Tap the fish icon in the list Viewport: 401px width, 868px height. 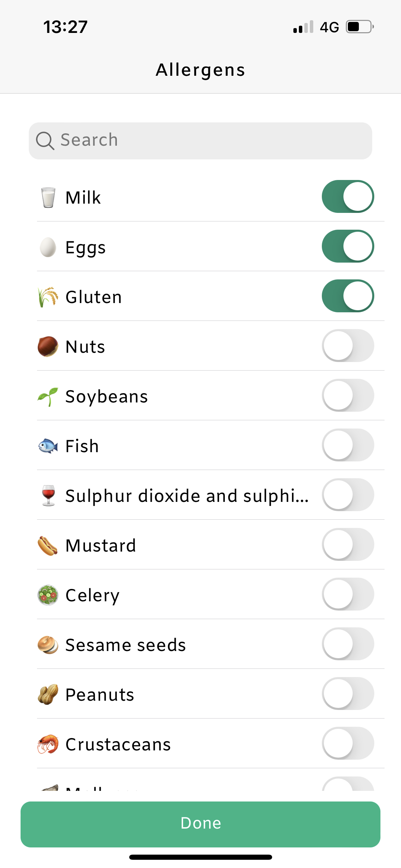tap(48, 446)
